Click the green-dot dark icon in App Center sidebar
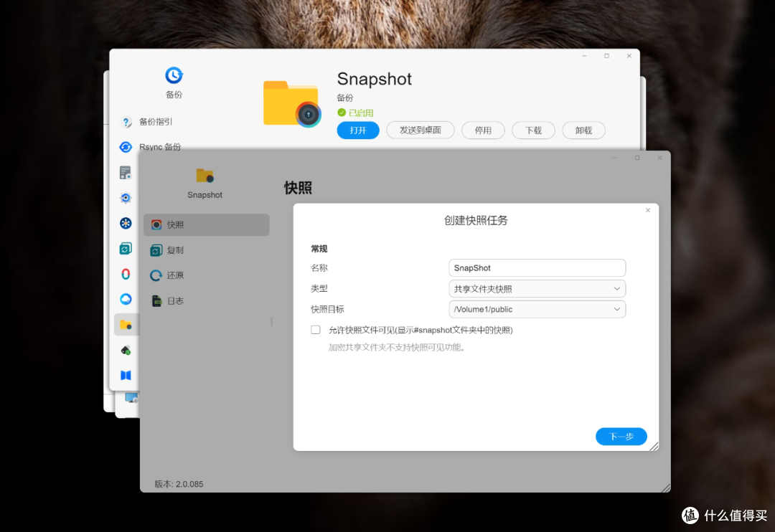 coord(126,350)
